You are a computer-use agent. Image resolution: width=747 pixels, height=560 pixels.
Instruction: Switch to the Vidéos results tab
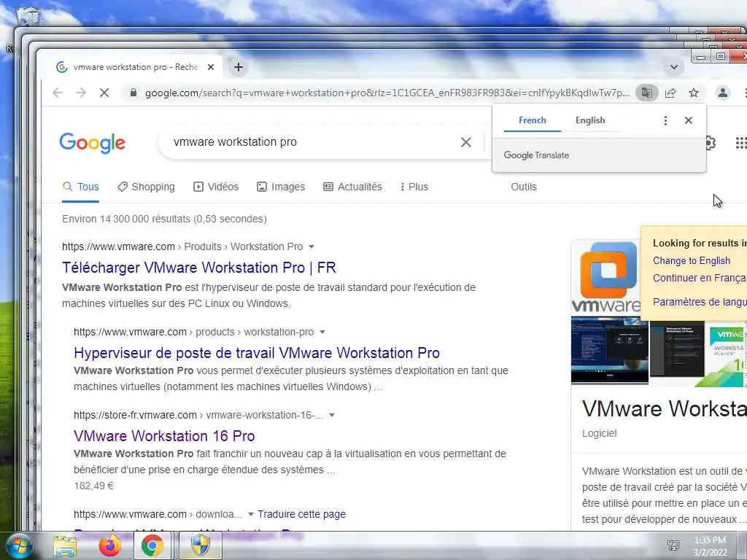(x=216, y=187)
